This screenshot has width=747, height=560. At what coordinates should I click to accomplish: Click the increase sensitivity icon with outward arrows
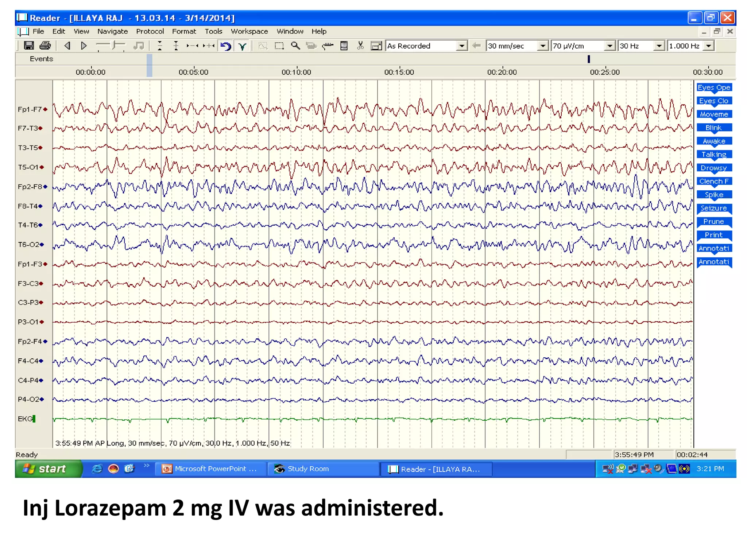coord(176,46)
